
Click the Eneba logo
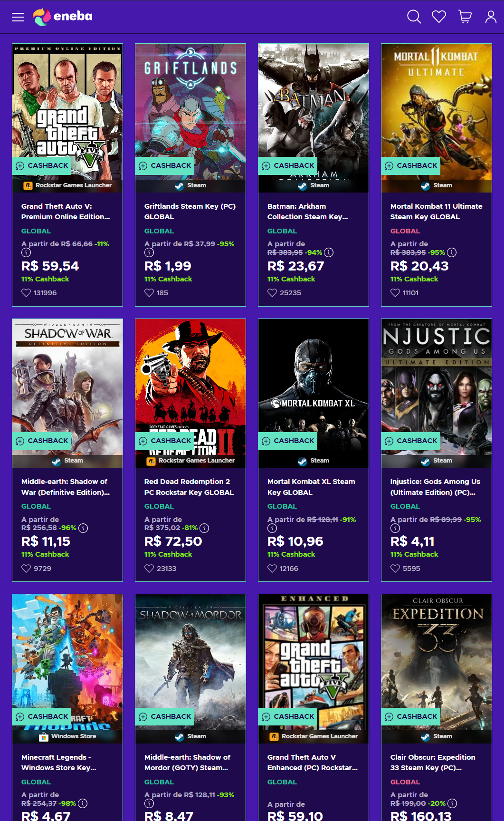pos(63,17)
